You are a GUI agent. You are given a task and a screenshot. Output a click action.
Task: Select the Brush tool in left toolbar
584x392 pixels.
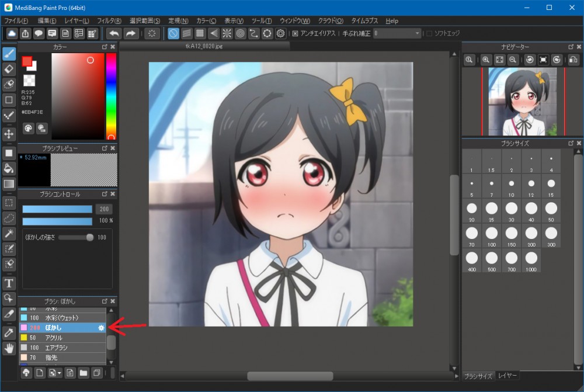pyautogui.click(x=9, y=54)
